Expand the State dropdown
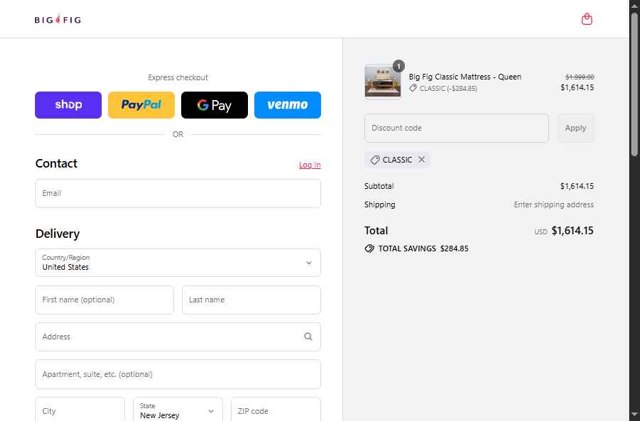This screenshot has width=640, height=421. point(178,411)
